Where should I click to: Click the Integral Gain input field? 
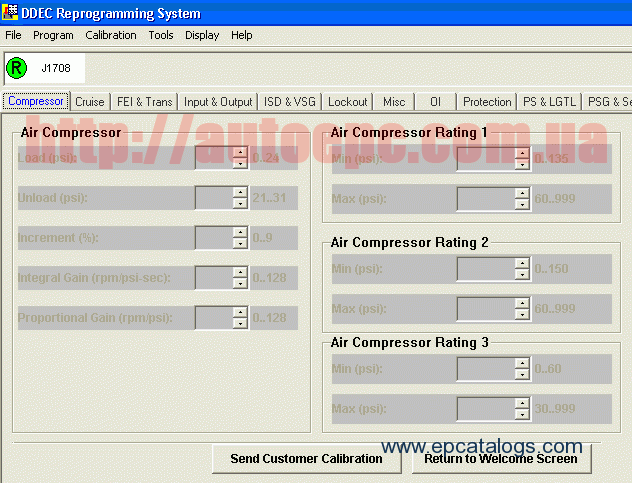pos(214,277)
